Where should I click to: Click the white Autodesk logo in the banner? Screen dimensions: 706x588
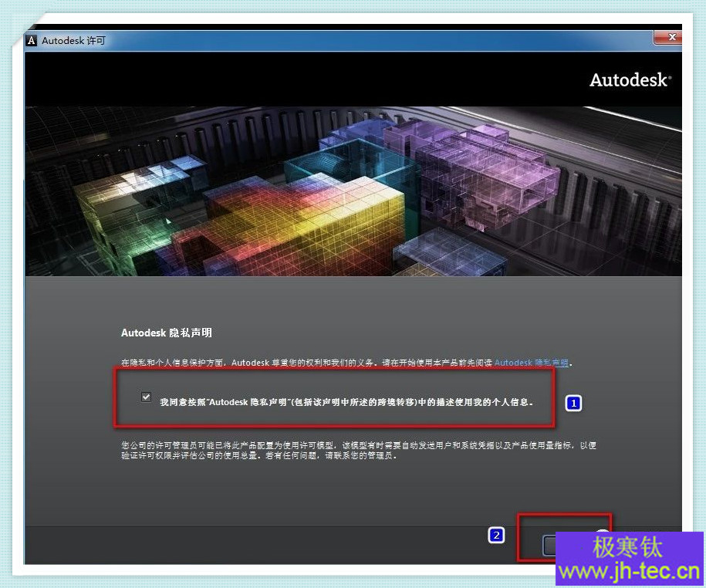630,79
